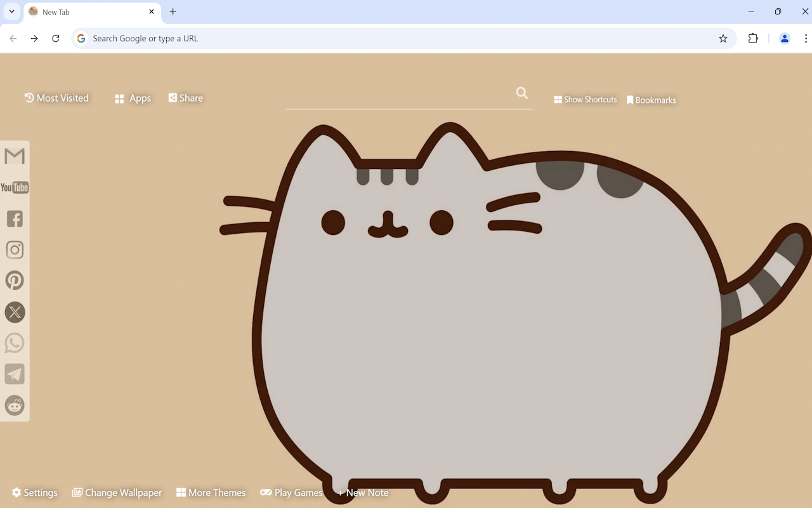
Task: Click the Share button
Action: [x=186, y=98]
